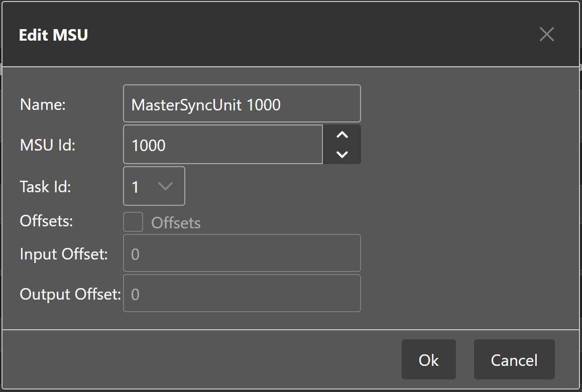Click the Offsets checkbox caption text
This screenshot has width=582, height=392.
pyautogui.click(x=176, y=223)
